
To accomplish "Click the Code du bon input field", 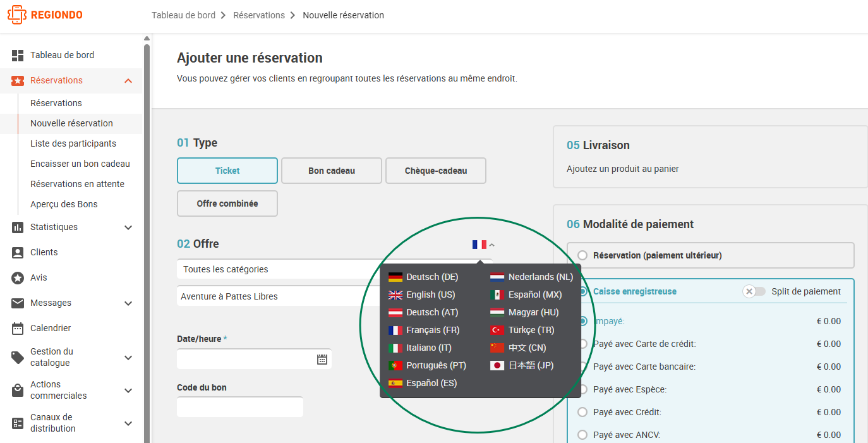I will pos(240,407).
